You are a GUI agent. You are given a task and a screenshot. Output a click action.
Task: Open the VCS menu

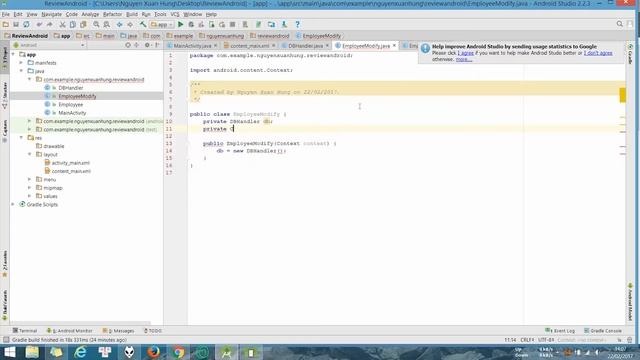point(175,14)
